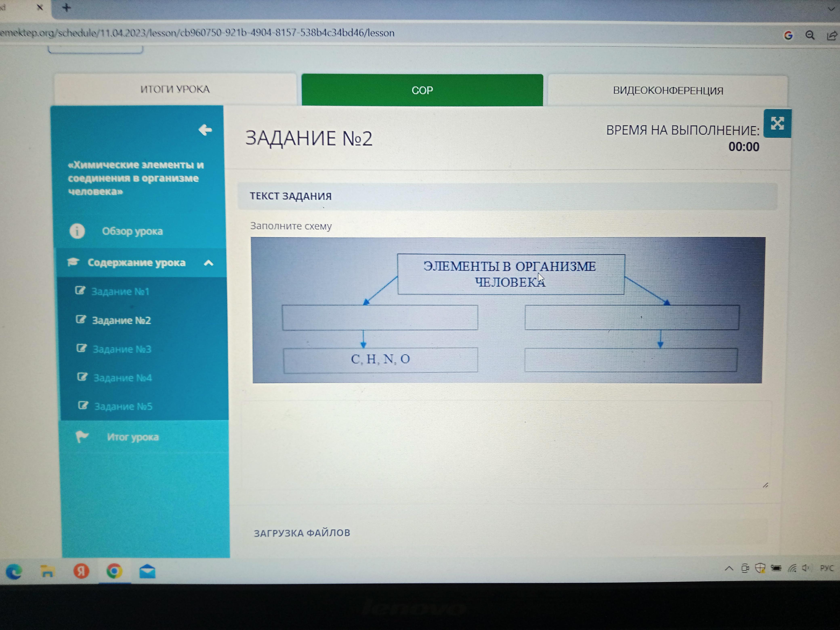Click the flag icon beside Итог урока
Viewport: 840px width, 630px height.
pos(82,437)
